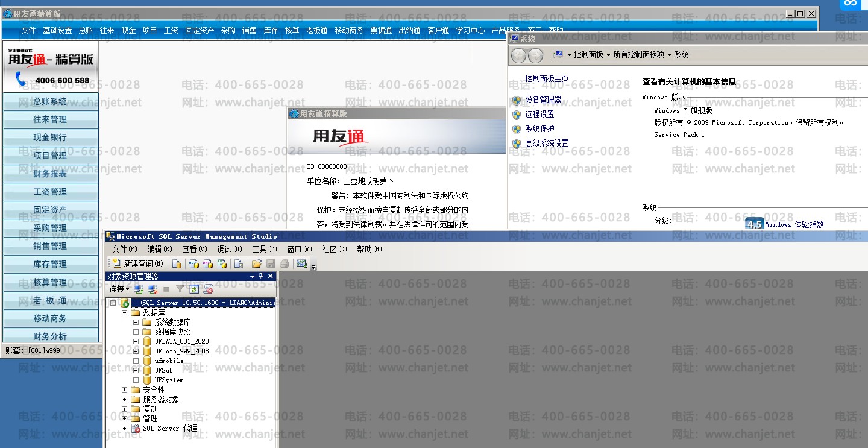Expand the 数据库快照 folder
The height and width of the screenshot is (448, 868).
(136, 332)
